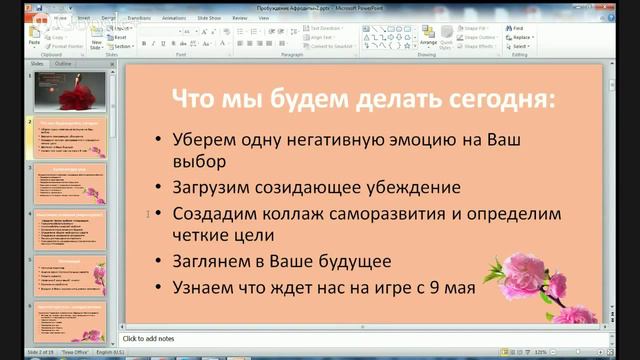
Task: Decrease font size with Shrink Font icon
Action: tap(213, 32)
